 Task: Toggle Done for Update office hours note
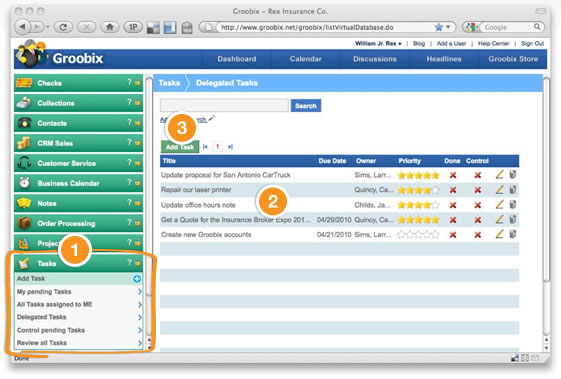pos(453,205)
